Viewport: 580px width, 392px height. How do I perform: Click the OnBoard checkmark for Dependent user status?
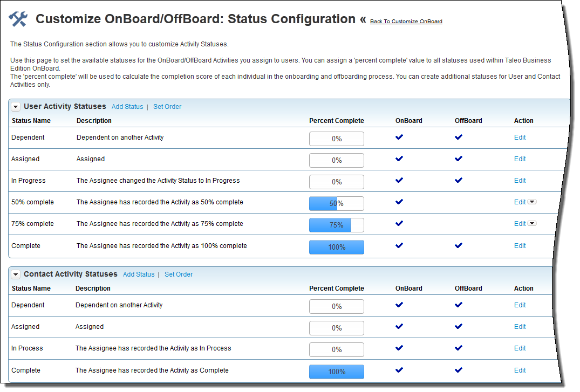pos(399,137)
